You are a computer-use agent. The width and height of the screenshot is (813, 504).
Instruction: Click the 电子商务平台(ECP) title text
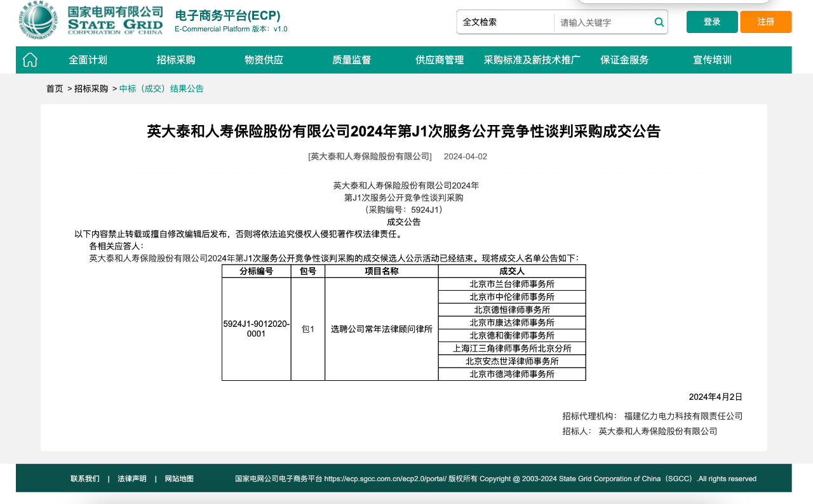tap(227, 16)
